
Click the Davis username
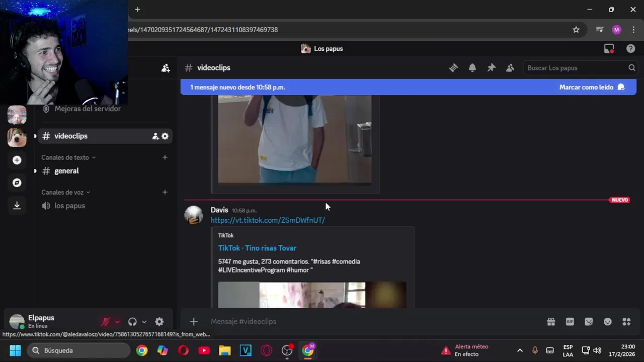coord(219,210)
